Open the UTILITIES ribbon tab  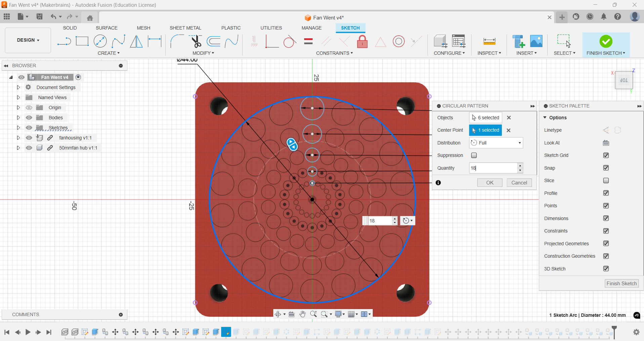(x=271, y=28)
